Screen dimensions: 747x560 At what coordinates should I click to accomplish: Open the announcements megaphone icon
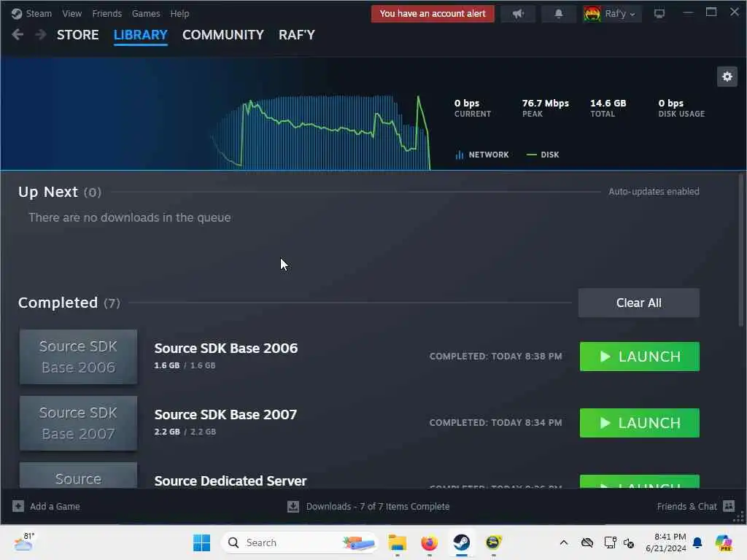click(x=518, y=13)
